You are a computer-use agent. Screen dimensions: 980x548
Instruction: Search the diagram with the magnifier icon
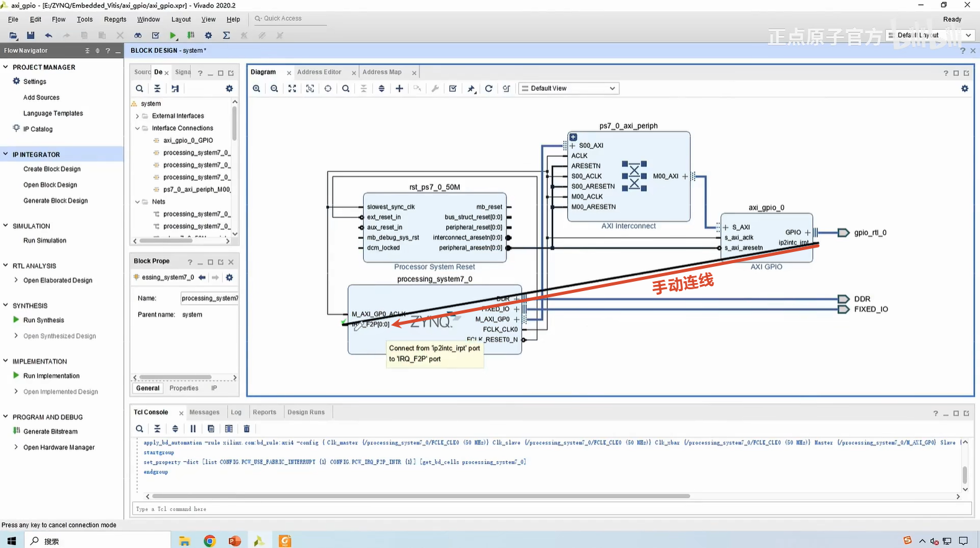pos(346,88)
